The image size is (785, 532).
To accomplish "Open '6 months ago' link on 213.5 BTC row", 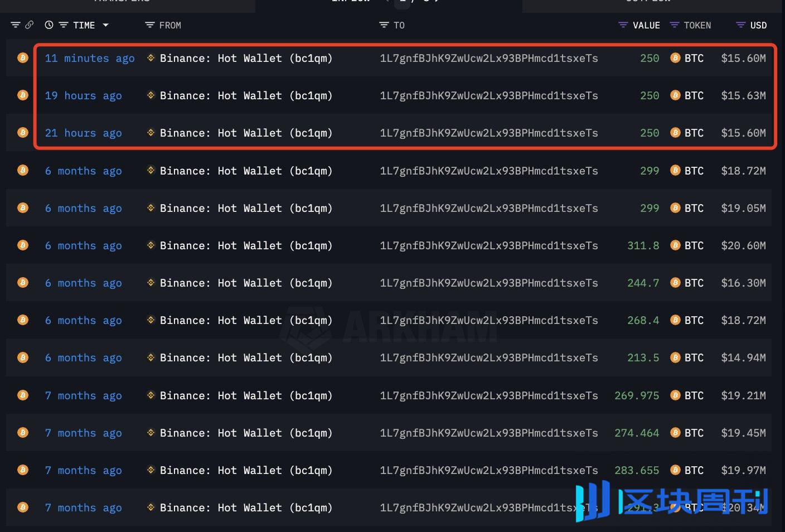I will [84, 357].
